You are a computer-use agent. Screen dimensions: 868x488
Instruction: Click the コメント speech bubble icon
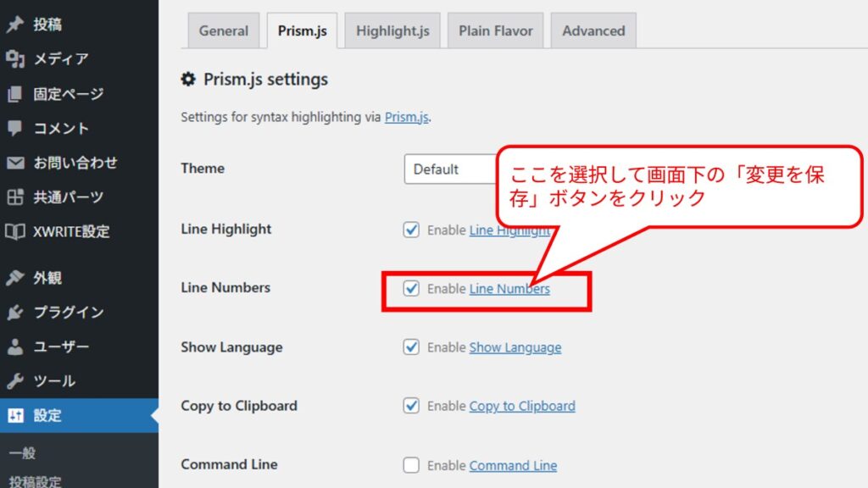pyautogui.click(x=14, y=129)
